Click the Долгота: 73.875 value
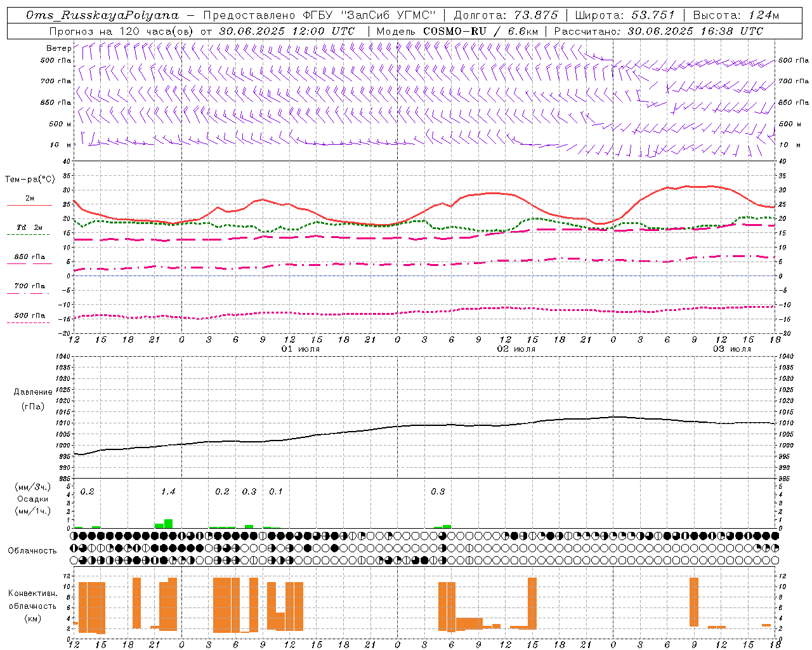812x650 pixels. [506, 15]
